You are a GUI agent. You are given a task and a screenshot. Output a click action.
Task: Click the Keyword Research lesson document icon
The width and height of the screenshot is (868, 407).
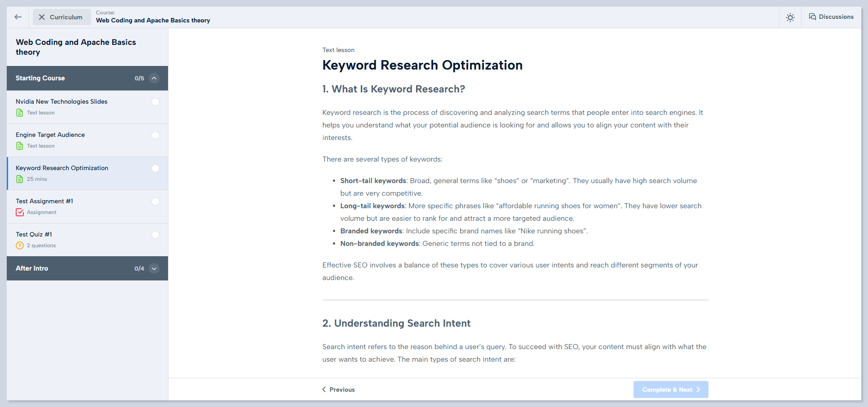pos(20,179)
